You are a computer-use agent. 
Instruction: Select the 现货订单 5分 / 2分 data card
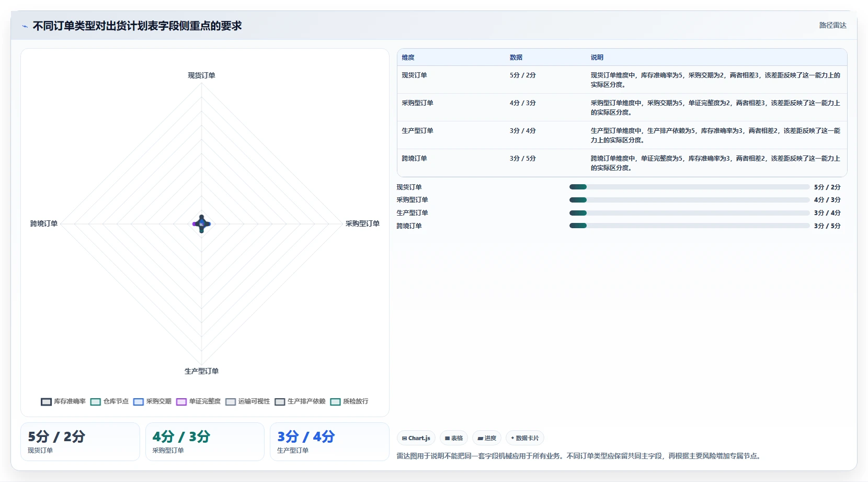pyautogui.click(x=80, y=442)
